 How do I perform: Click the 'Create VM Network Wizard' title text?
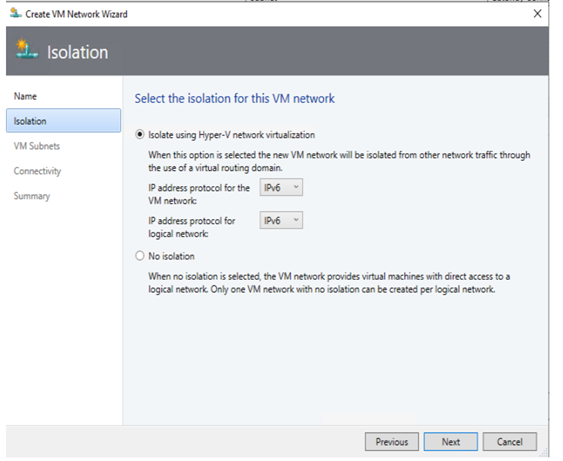[76, 14]
